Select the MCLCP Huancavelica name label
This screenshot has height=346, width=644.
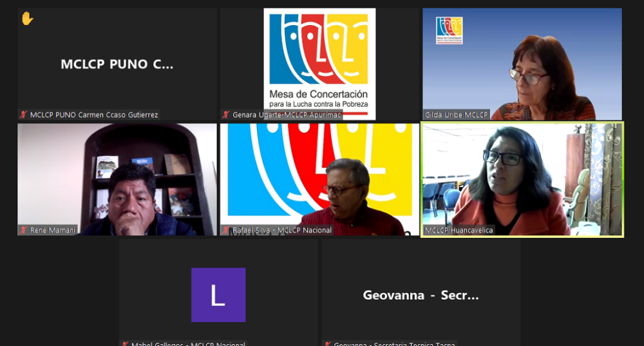coord(459,230)
